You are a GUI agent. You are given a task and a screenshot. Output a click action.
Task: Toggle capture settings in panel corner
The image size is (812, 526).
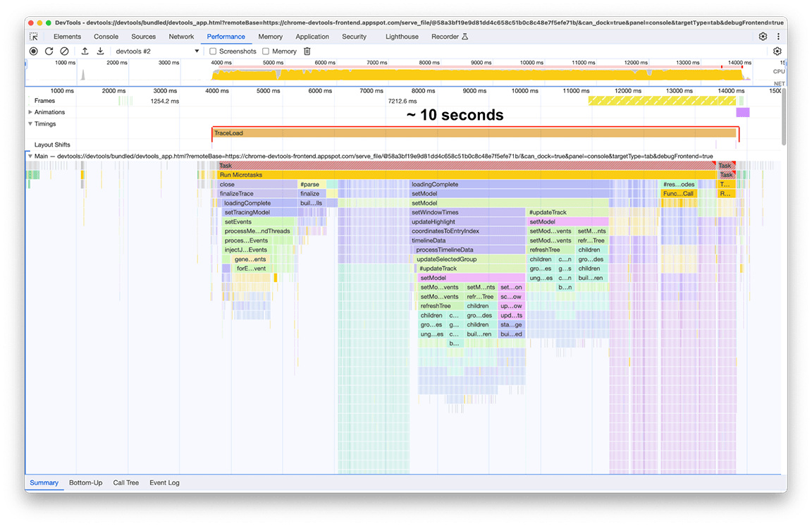[x=777, y=51]
